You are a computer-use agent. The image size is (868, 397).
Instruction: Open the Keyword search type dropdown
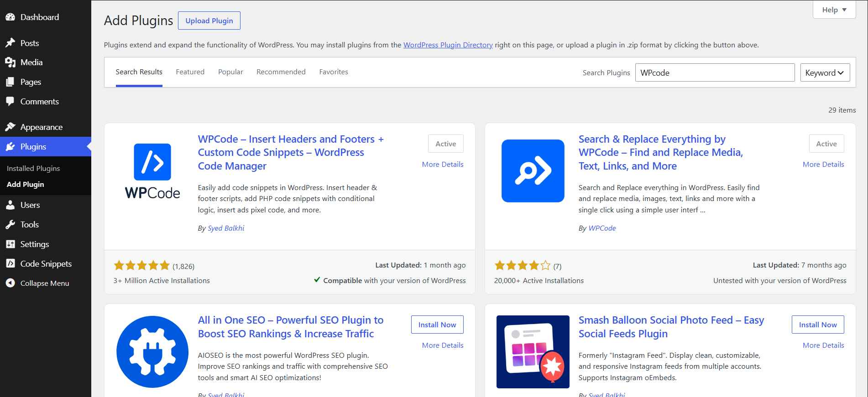pyautogui.click(x=825, y=72)
